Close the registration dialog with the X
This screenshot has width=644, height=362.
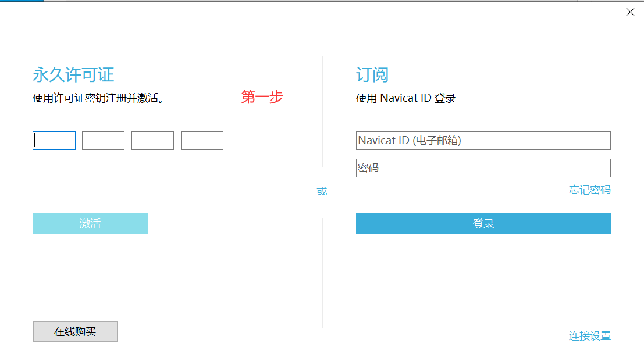tap(630, 12)
